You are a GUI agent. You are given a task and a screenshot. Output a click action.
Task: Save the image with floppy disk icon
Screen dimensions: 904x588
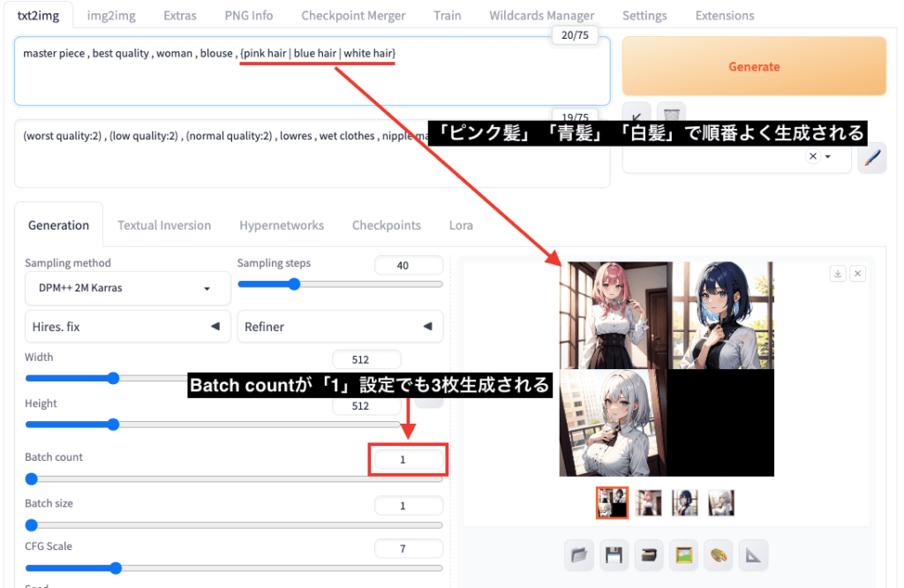[614, 555]
